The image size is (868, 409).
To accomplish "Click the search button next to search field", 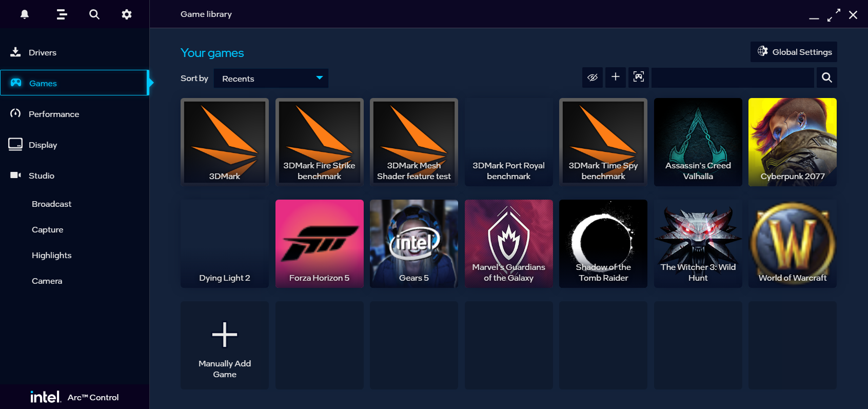I will [827, 77].
